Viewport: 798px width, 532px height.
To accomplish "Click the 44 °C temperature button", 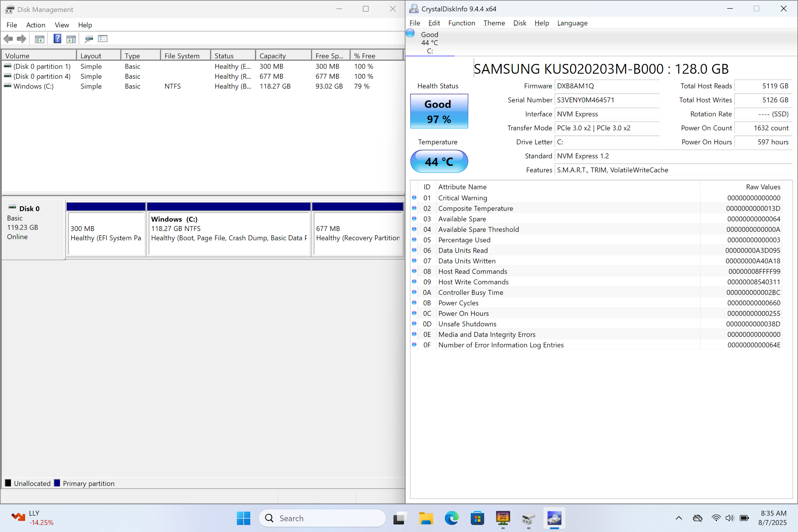I will click(439, 161).
